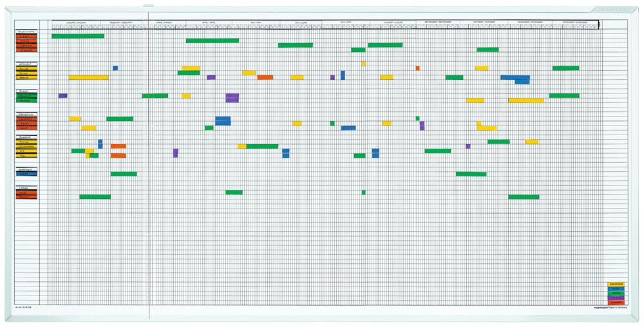Screen dimensions: 644x327
Task: Select the stepped blue block in November
Action: click(516, 79)
